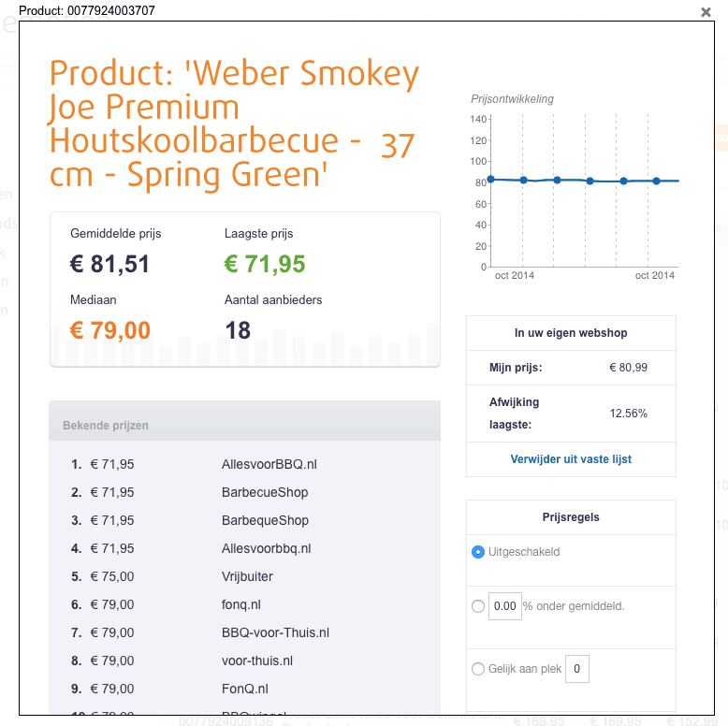Click the first data point on price chart
Viewport: 728px width, 726px height.
click(x=490, y=179)
